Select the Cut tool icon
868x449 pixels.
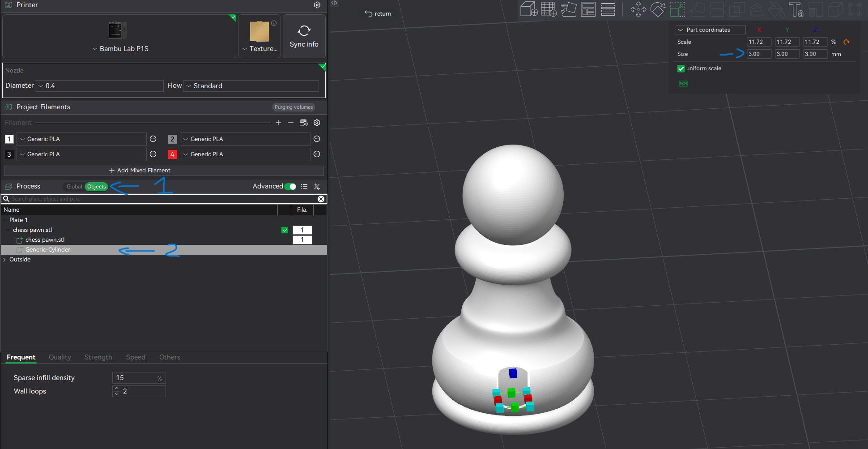(717, 9)
